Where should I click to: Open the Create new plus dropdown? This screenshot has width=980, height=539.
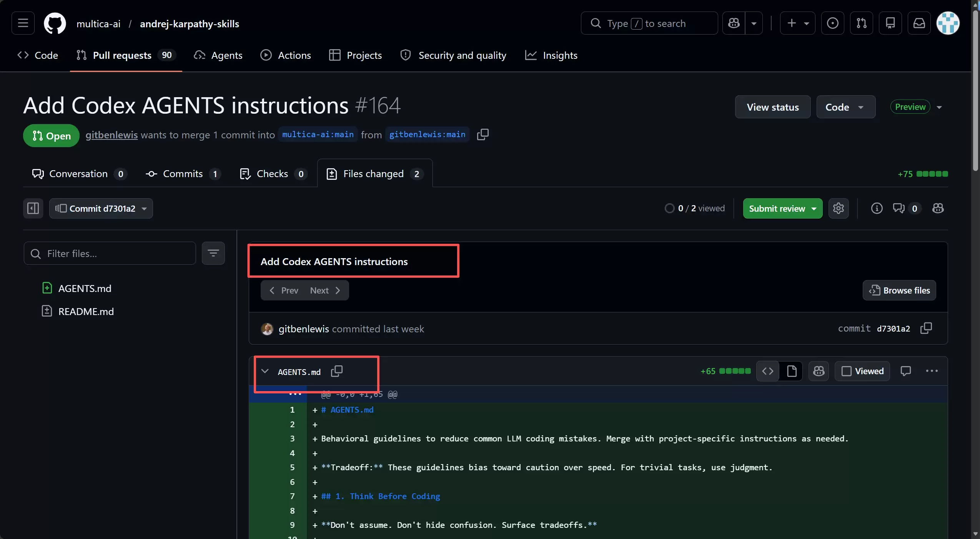(x=798, y=23)
